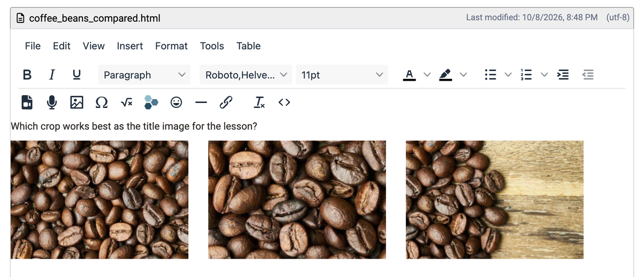The image size is (644, 277).
Task: Expand the text color picker arrow
Action: point(427,74)
